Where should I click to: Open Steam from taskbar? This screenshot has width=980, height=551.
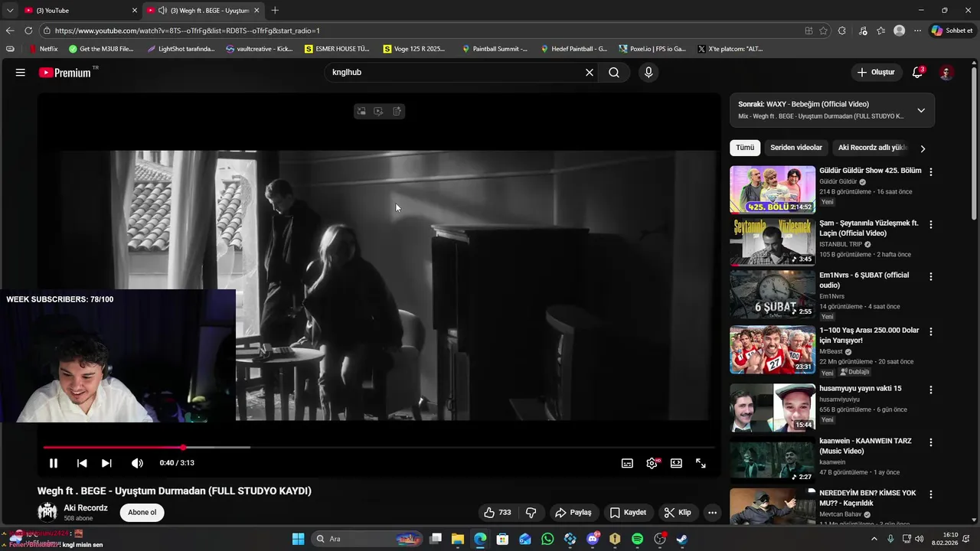pos(682,540)
